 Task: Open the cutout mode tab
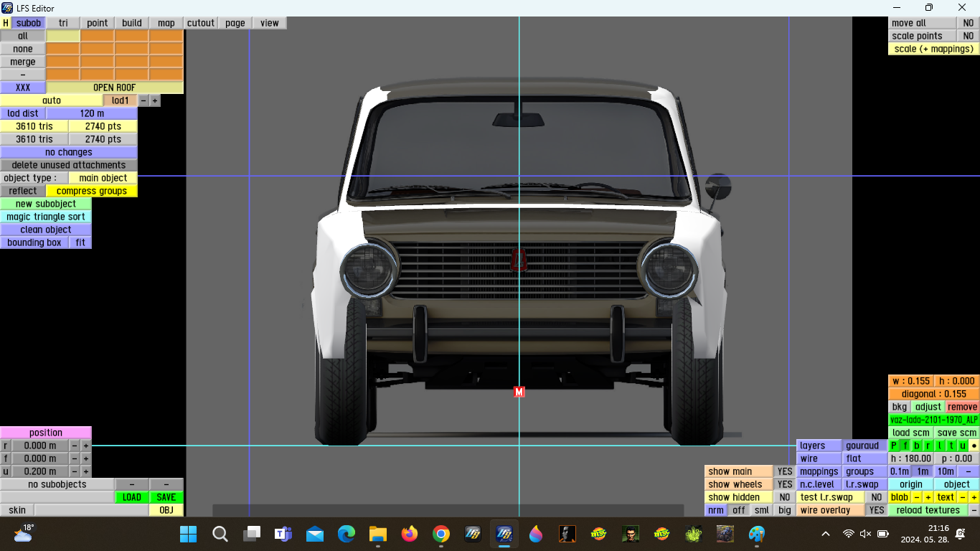tap(201, 23)
